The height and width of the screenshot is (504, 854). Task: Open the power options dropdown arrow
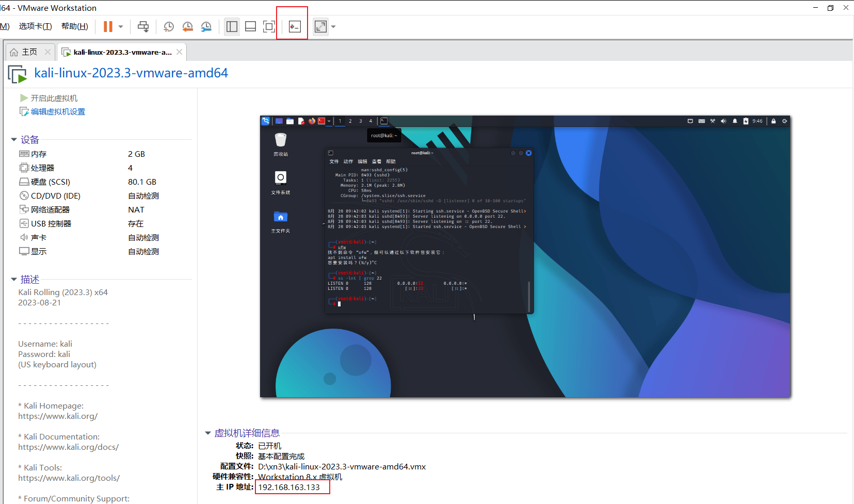pyautogui.click(x=121, y=27)
